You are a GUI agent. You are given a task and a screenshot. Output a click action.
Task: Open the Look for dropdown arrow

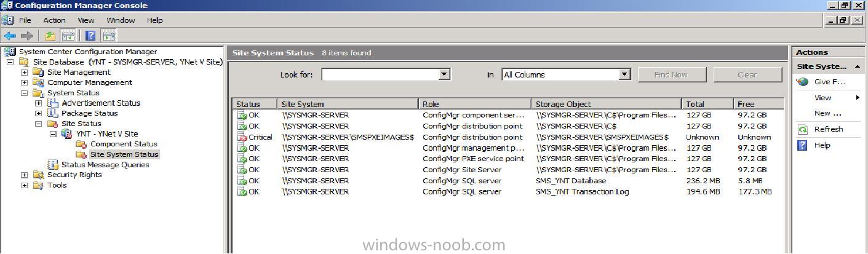click(444, 74)
